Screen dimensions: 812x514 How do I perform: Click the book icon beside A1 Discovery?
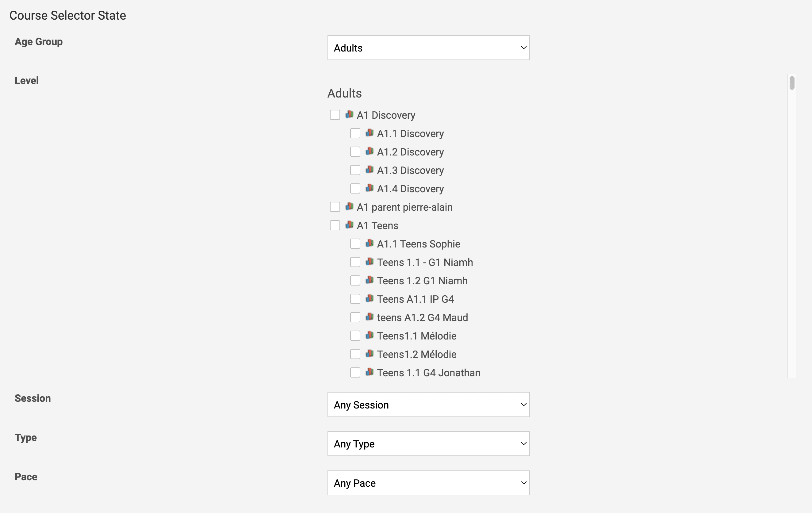349,115
